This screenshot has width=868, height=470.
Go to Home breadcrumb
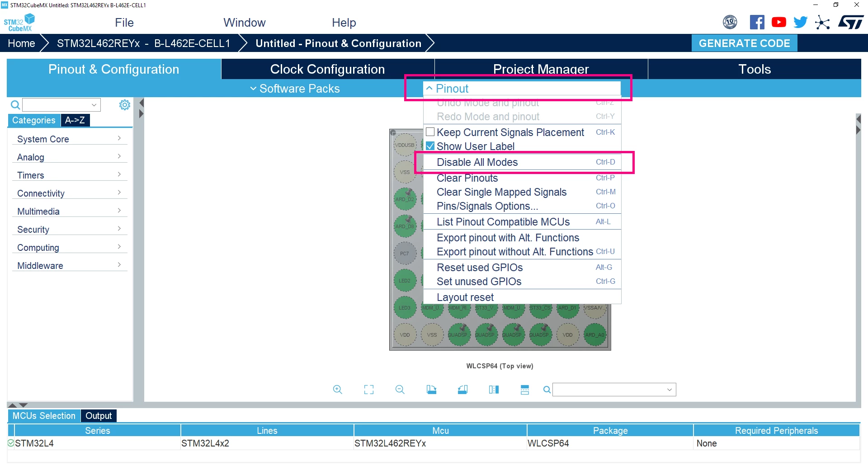click(21, 43)
